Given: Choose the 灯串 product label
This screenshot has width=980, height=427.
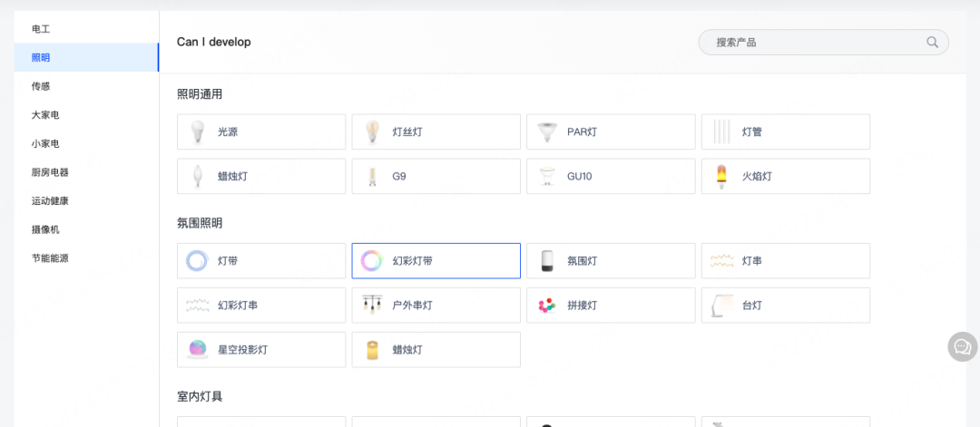Looking at the screenshot, I should click(x=752, y=261).
